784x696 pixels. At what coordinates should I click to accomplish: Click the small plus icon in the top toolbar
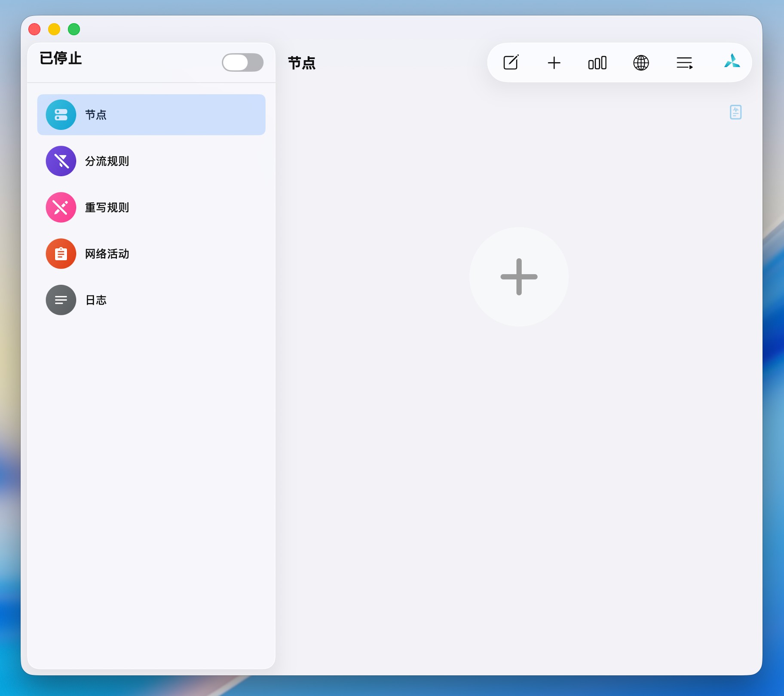[x=554, y=63]
